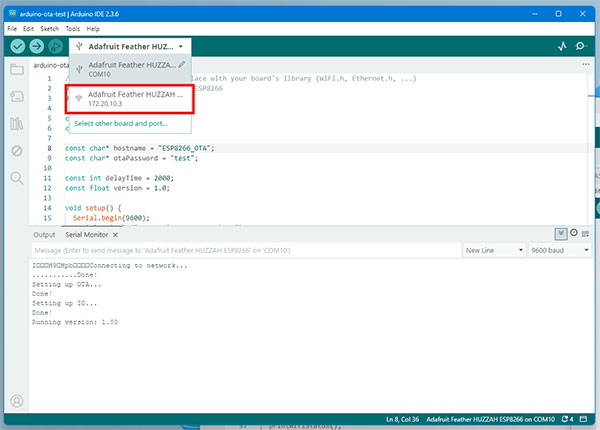Open the Debug sidebar icon
Viewport: 600px width, 430px height.
(x=17, y=151)
